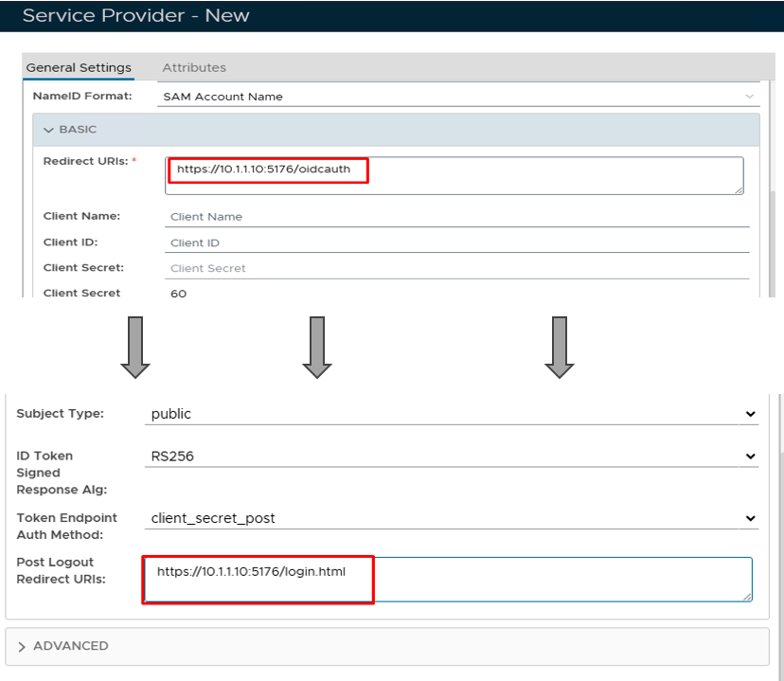Open the Token Endpoint Auth Method dropdown
Screen dimensions: 784x681
[x=454, y=518]
